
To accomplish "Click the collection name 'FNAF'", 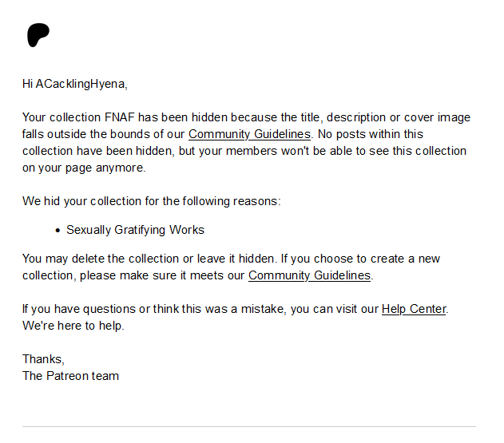I will pyautogui.click(x=120, y=117).
